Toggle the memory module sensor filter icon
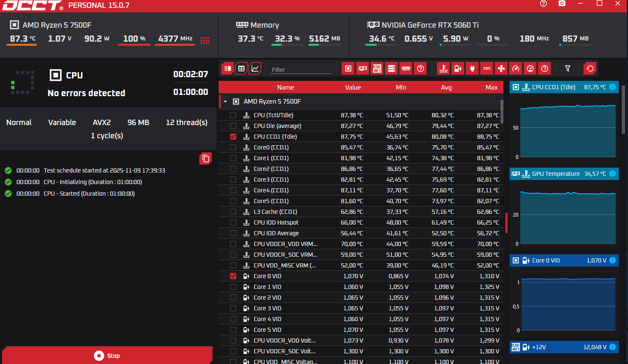 click(406, 69)
